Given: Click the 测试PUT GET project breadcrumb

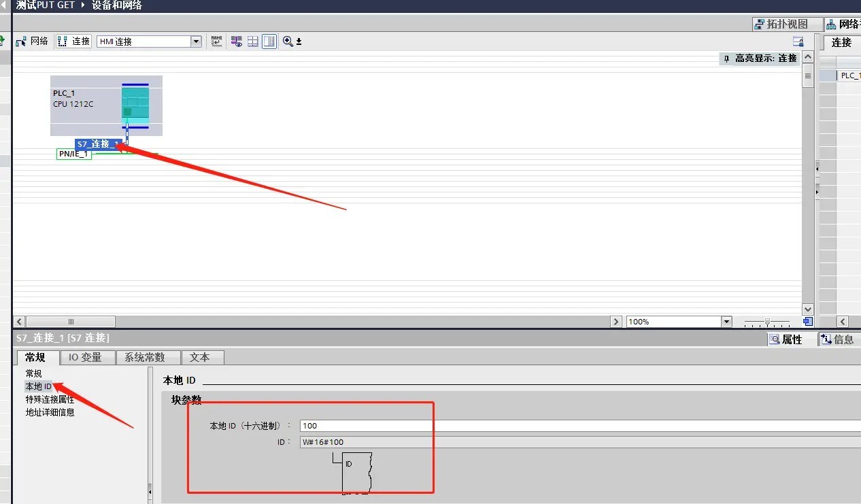Looking at the screenshot, I should click(x=45, y=5).
